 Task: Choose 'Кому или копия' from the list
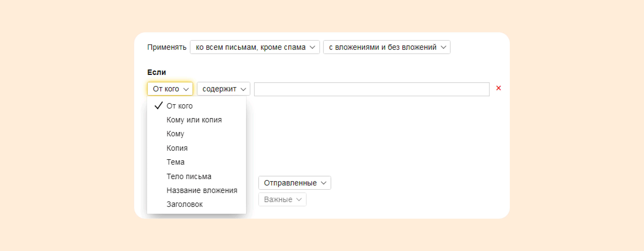click(x=197, y=120)
